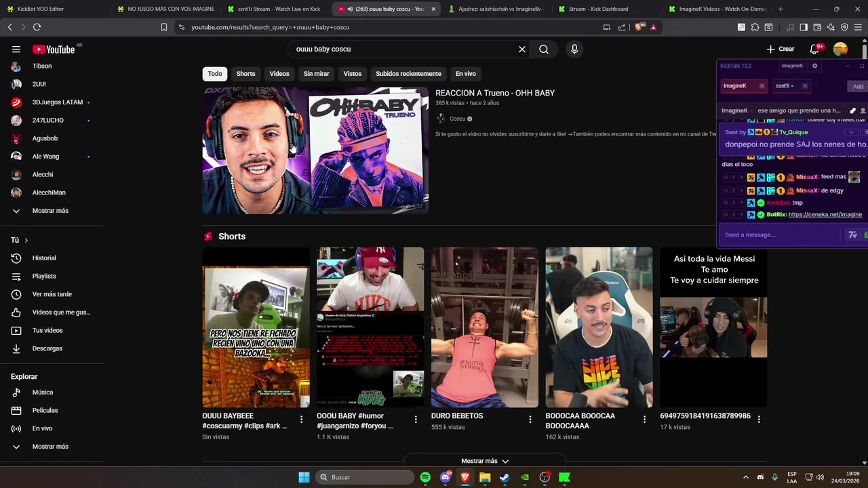This screenshot has width=868, height=488.
Task: Click the magnifier search button
Action: click(544, 49)
